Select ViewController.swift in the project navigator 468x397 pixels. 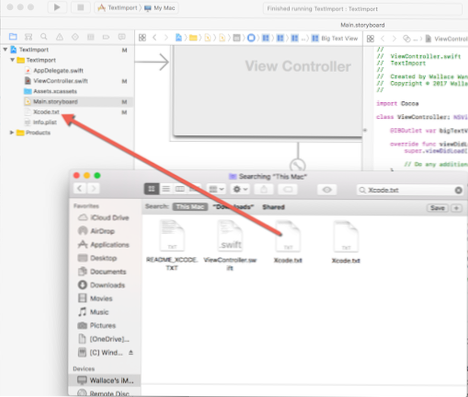click(x=60, y=81)
